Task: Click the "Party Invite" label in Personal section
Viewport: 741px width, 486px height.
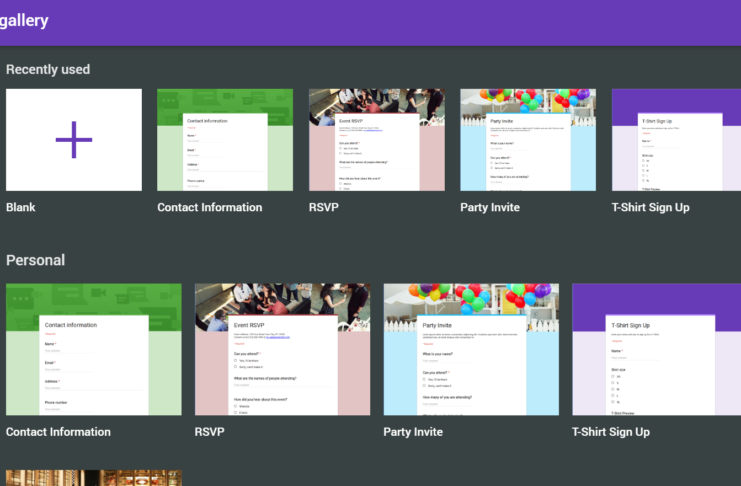Action: click(413, 432)
